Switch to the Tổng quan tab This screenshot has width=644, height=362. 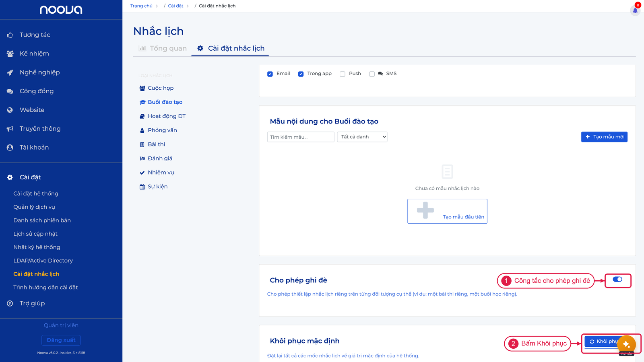point(163,48)
